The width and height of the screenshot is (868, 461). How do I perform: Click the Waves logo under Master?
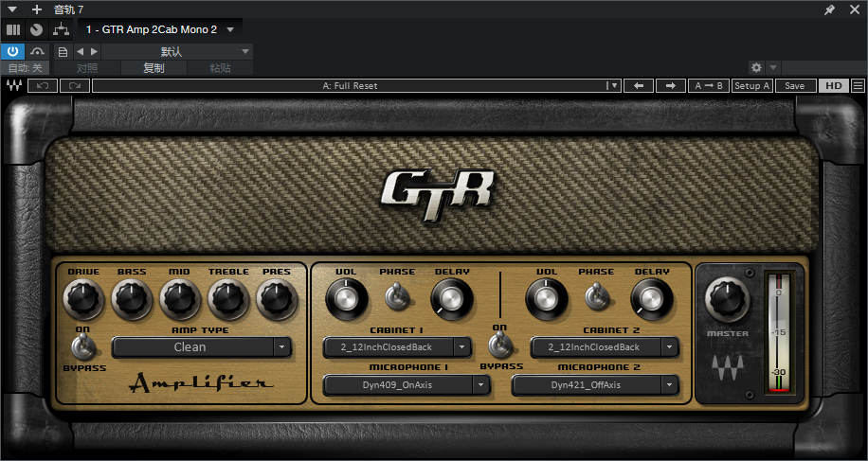[728, 367]
